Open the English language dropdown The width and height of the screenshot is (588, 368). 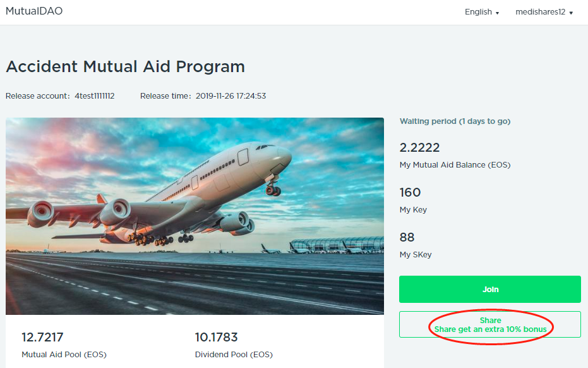pyautogui.click(x=482, y=12)
